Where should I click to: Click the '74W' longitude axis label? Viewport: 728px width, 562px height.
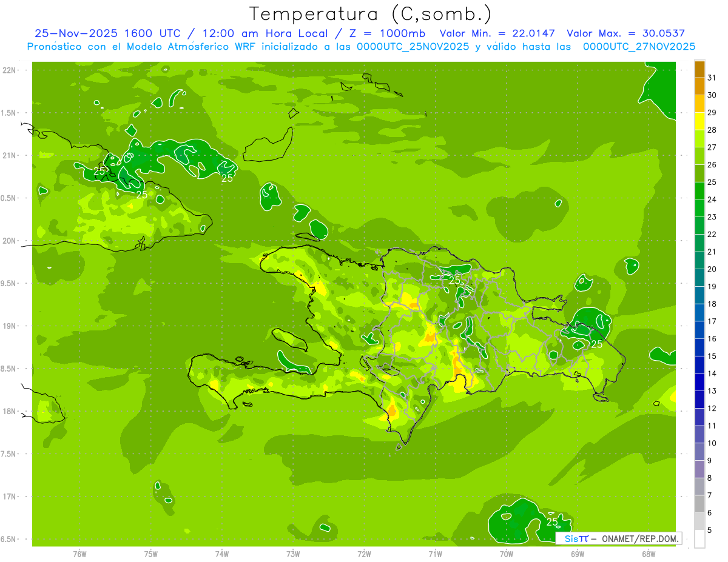click(x=222, y=554)
